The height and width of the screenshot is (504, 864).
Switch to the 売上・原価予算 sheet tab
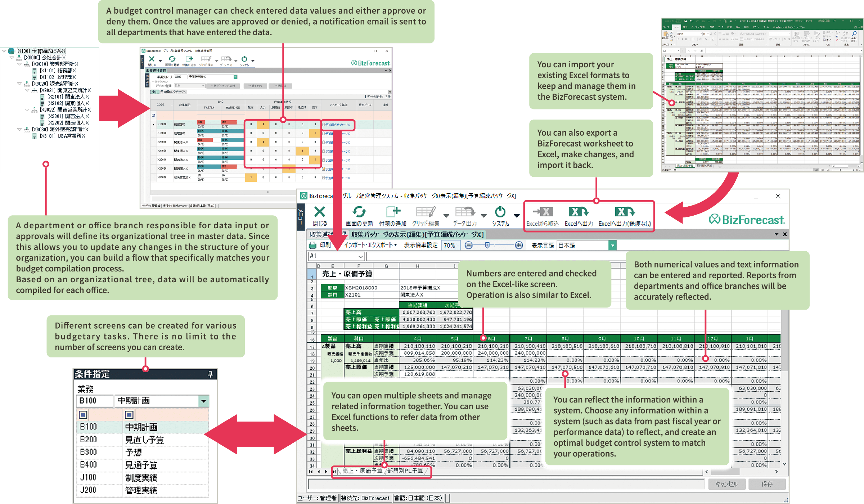(x=362, y=471)
